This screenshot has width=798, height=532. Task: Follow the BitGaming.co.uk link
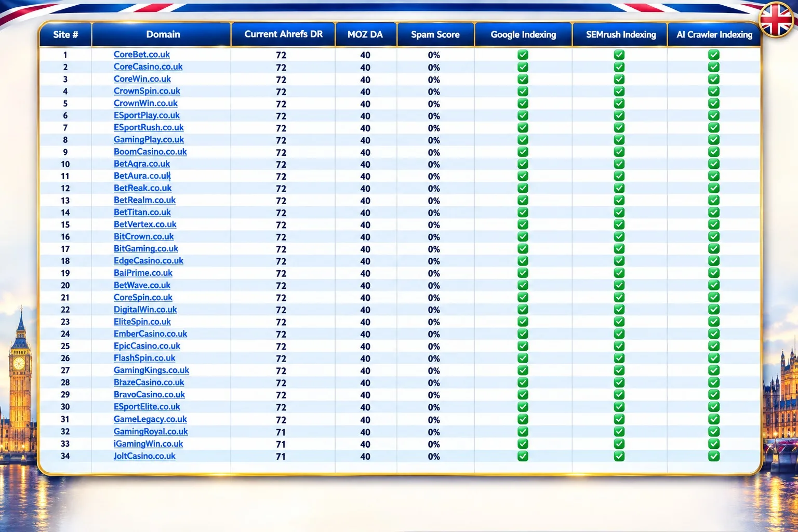pos(146,249)
